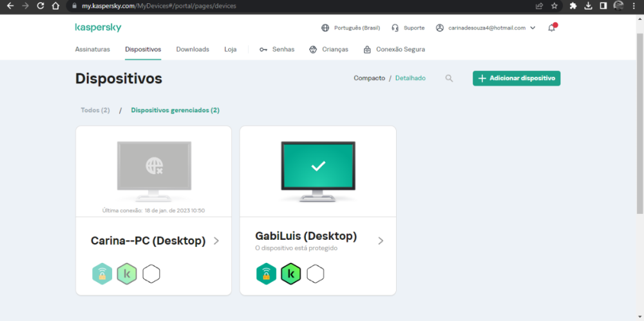Toggle the browser side panel
Image resolution: width=644 pixels, height=321 pixels.
click(603, 6)
